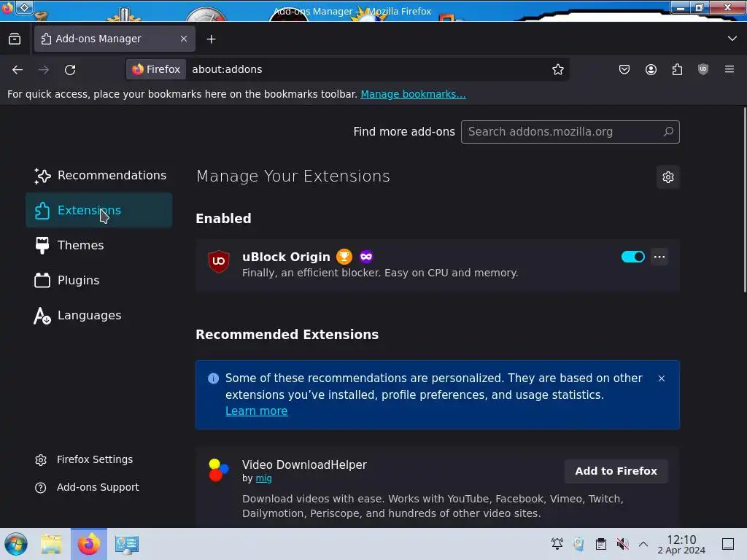Open the file manager folder taskbar icon
The height and width of the screenshot is (560, 747).
pyautogui.click(x=51, y=544)
